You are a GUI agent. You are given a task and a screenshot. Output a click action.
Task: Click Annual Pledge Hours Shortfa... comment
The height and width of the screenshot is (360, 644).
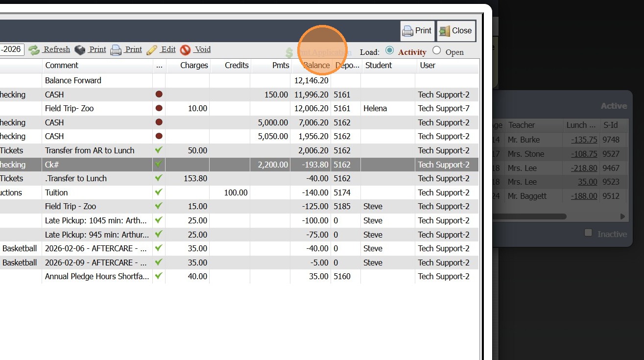[97, 276]
